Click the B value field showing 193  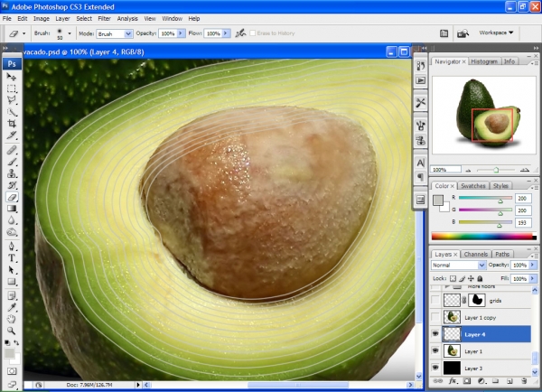(x=523, y=222)
